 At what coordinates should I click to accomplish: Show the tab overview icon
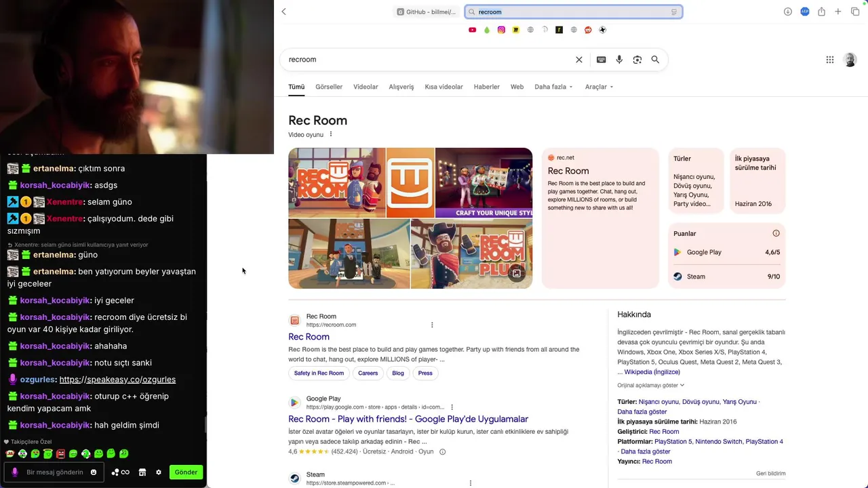click(855, 12)
